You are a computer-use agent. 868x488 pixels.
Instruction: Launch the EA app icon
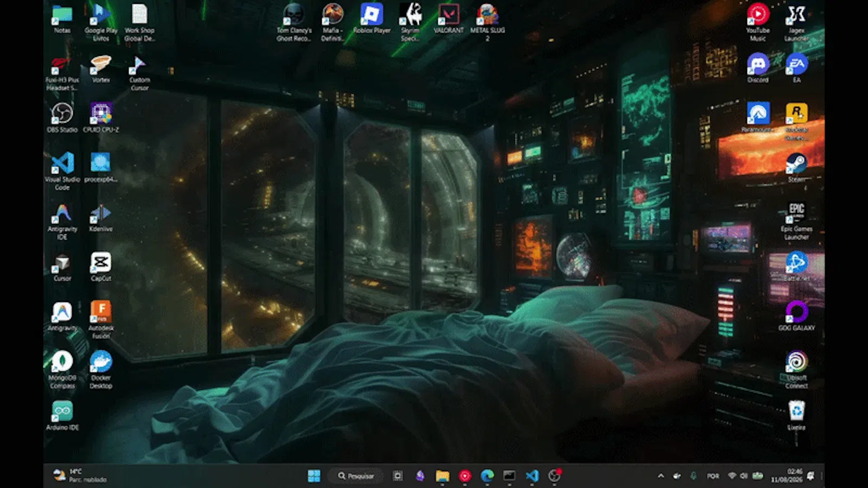pos(796,68)
